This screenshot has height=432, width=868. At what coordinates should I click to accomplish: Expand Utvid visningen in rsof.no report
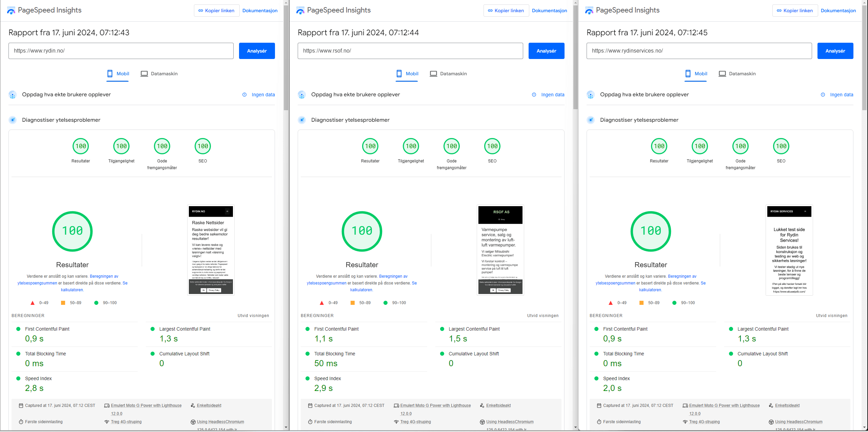coord(542,316)
